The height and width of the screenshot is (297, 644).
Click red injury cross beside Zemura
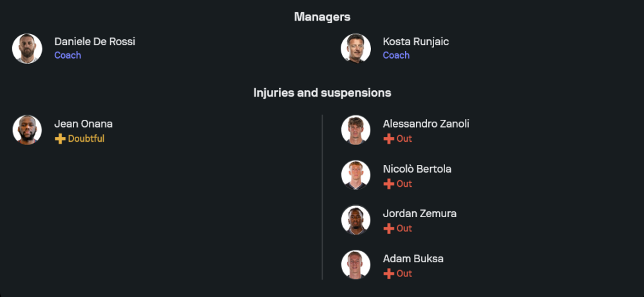[388, 228]
